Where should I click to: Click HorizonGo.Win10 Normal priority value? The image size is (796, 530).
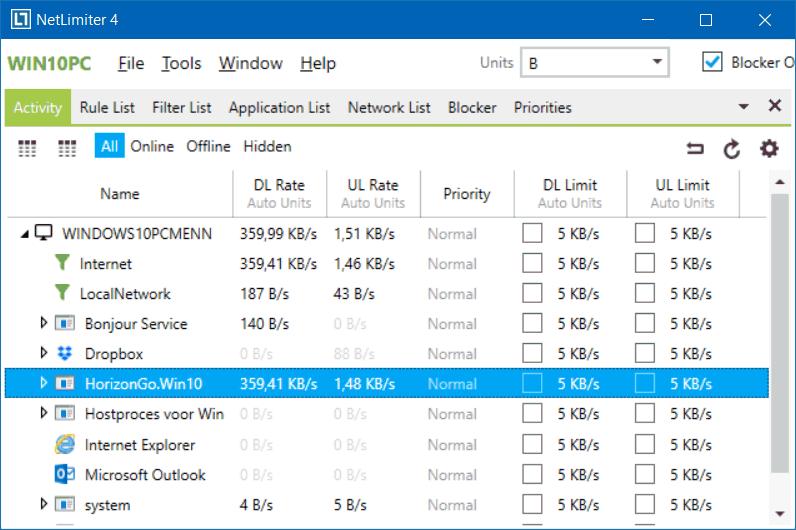[452, 384]
